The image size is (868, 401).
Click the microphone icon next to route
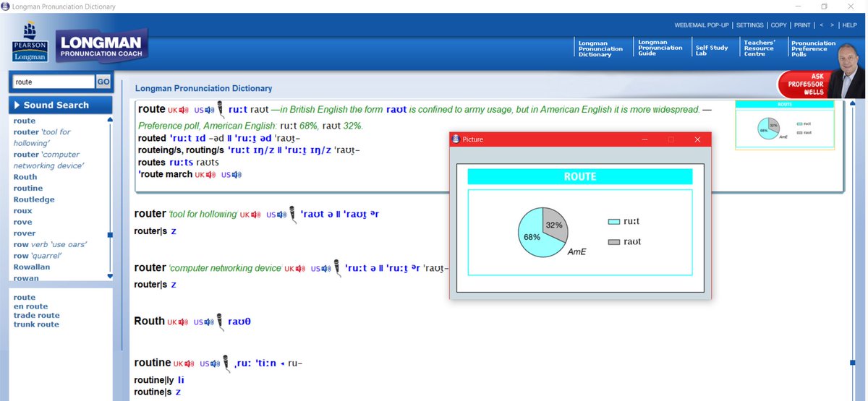(x=220, y=110)
